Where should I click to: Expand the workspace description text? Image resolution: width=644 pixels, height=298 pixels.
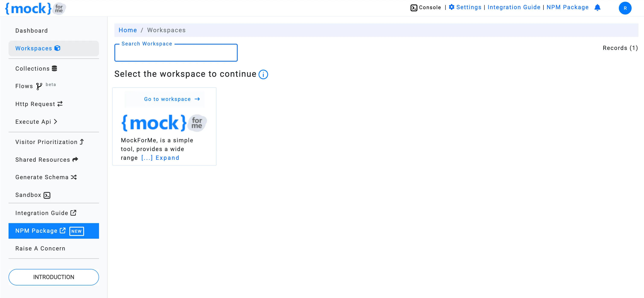(160, 158)
